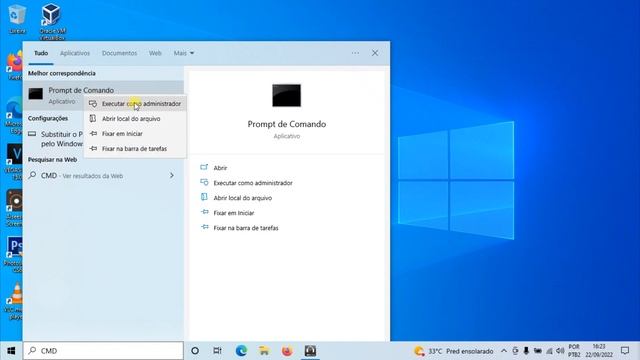Expand CMD web result chevron arrow
This screenshot has height=360, width=640.
[172, 176]
